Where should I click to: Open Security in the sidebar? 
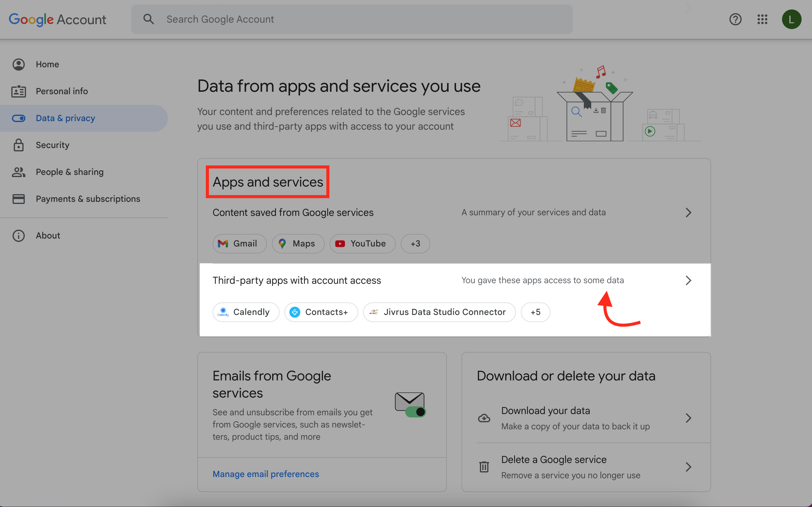pyautogui.click(x=84, y=145)
